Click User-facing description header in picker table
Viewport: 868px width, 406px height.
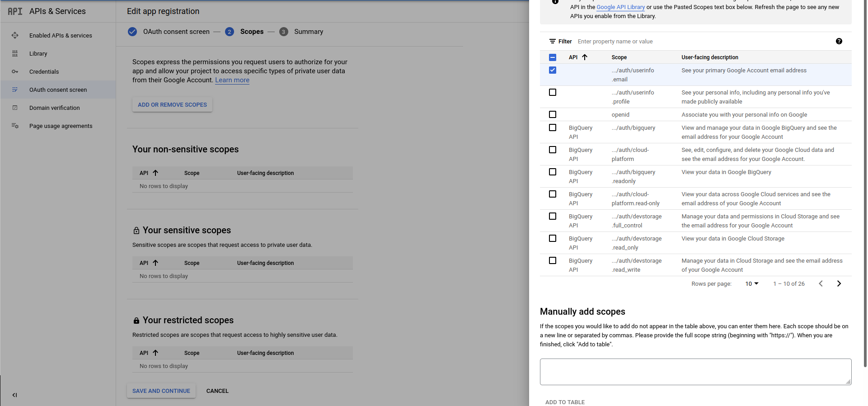(x=709, y=57)
